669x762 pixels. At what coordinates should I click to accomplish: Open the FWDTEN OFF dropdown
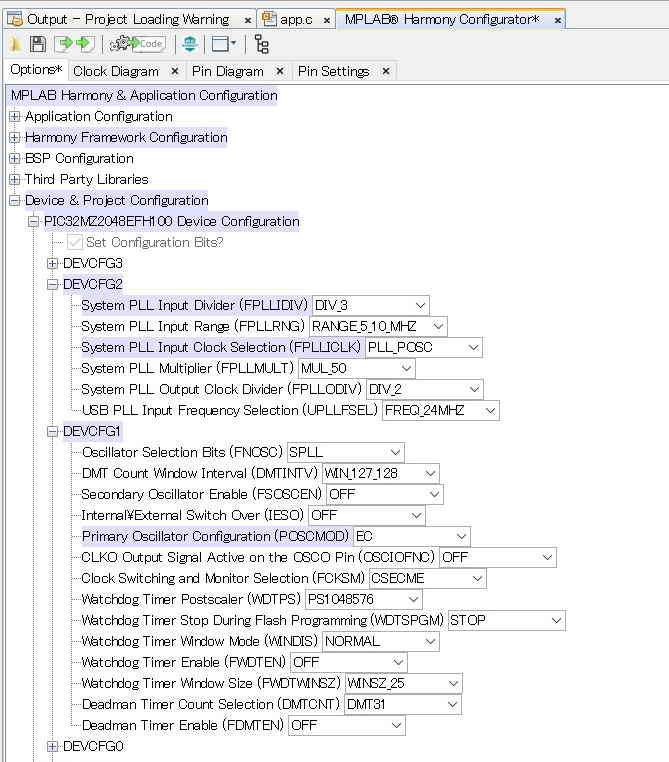(x=348, y=662)
